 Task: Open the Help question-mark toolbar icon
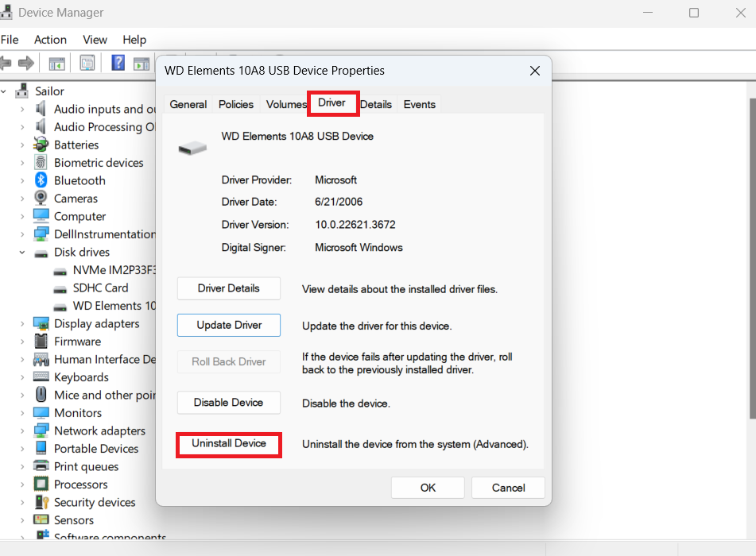point(118,63)
